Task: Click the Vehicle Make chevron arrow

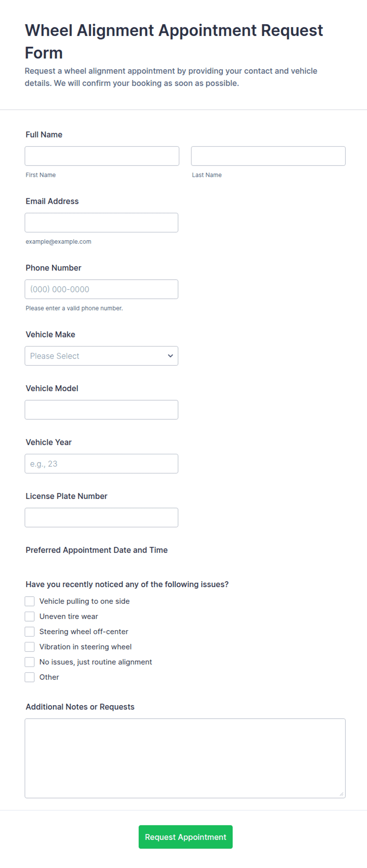Action: point(170,356)
